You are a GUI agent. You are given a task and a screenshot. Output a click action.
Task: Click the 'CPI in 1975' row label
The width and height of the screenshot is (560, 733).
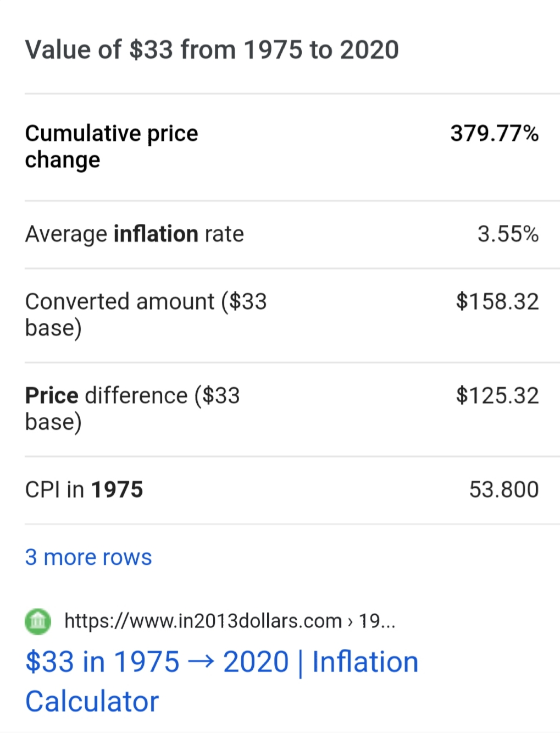tap(84, 489)
